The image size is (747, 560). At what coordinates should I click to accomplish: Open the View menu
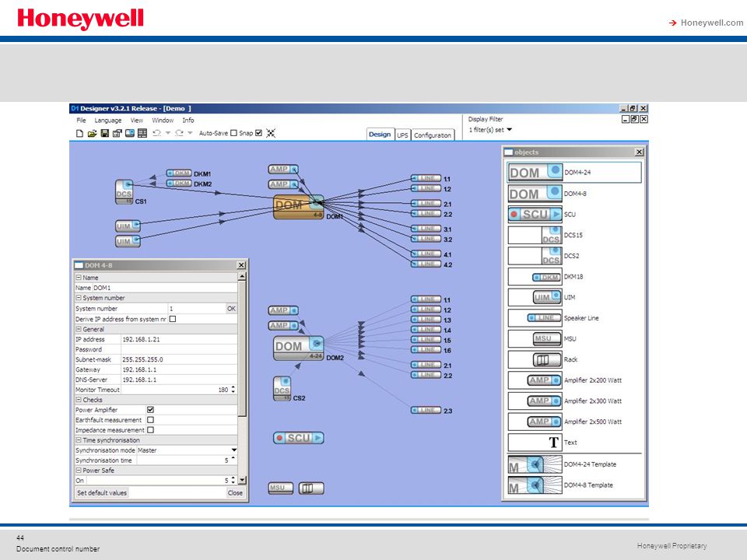pos(137,121)
